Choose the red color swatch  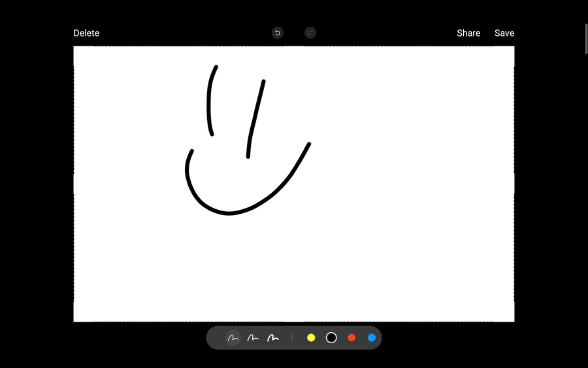tap(351, 338)
